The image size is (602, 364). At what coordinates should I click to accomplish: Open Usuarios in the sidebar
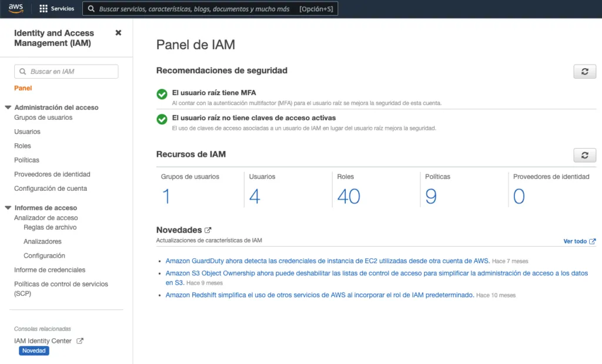(27, 132)
